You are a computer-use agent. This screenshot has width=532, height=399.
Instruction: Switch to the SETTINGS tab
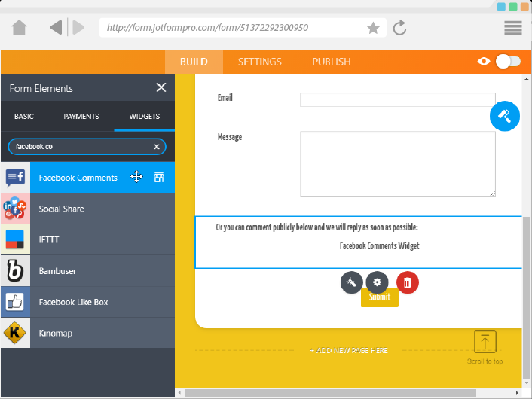259,62
